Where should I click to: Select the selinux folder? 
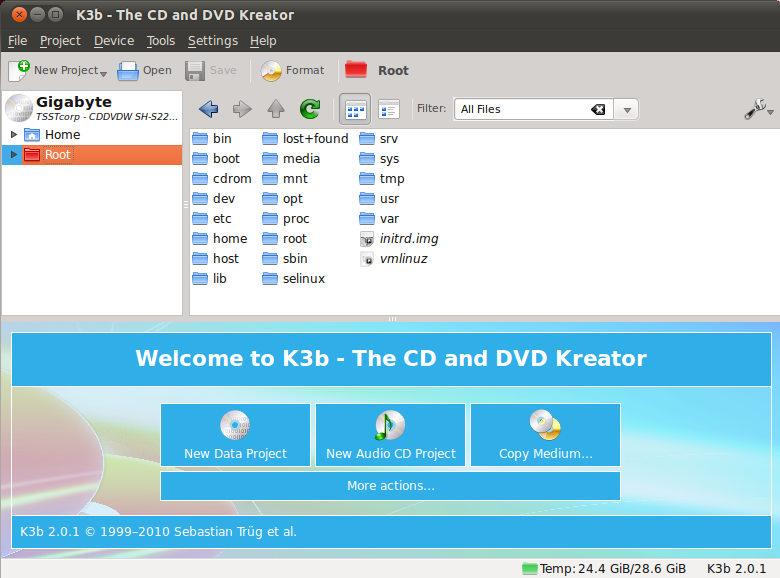(293, 278)
